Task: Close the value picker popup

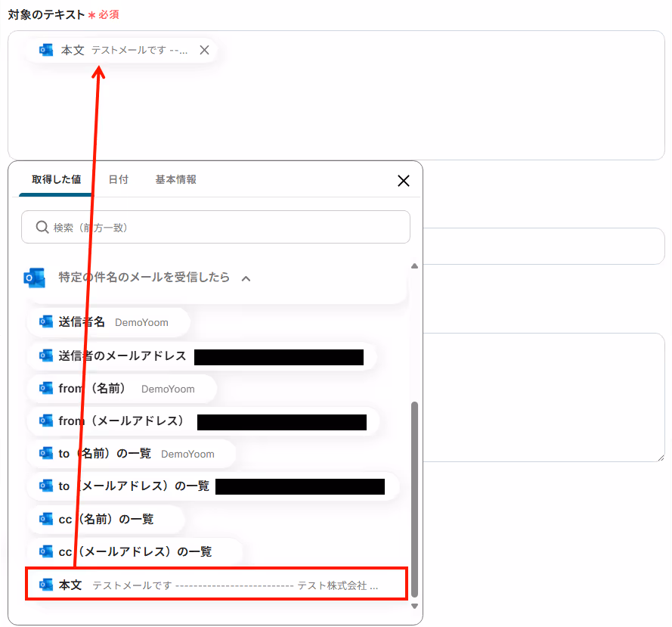Action: (x=404, y=181)
